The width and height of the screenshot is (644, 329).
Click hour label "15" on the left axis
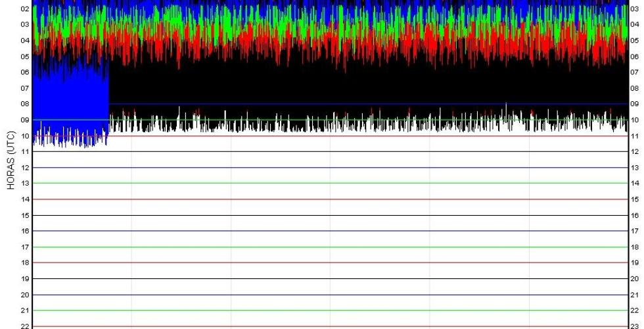[x=25, y=215]
